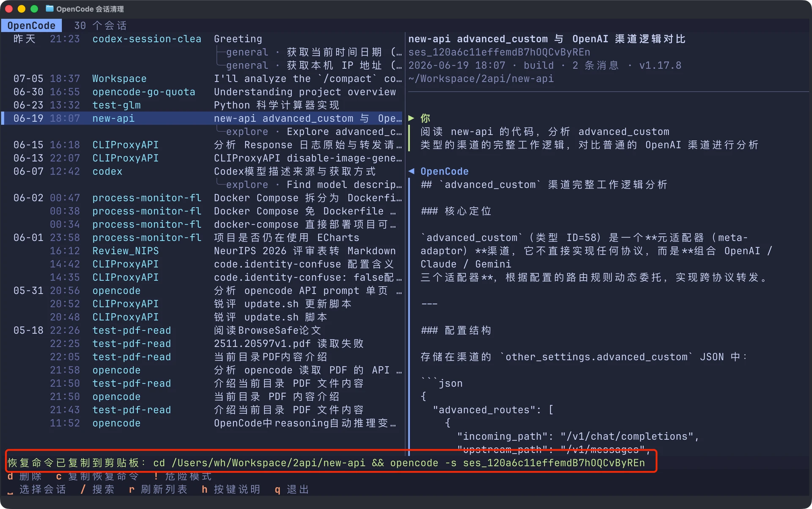This screenshot has width=812, height=509.
Task: Open the 07-05 Workspace session row
Action: tap(202, 79)
